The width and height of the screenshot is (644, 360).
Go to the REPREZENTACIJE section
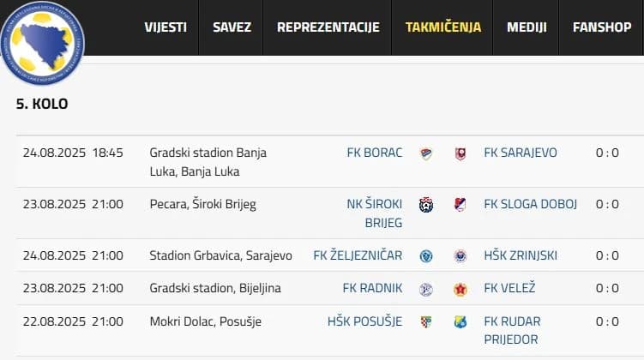click(x=328, y=27)
